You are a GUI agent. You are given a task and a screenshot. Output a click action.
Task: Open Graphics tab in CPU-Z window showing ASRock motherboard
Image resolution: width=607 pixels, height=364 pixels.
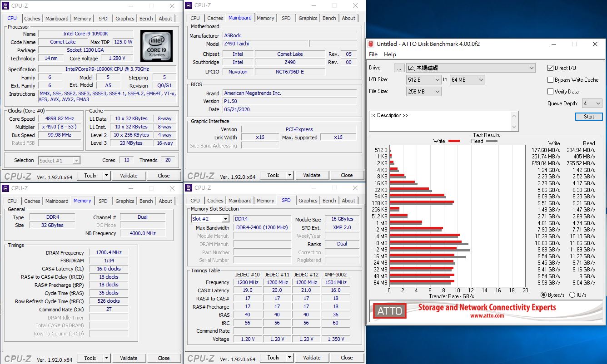point(308,18)
